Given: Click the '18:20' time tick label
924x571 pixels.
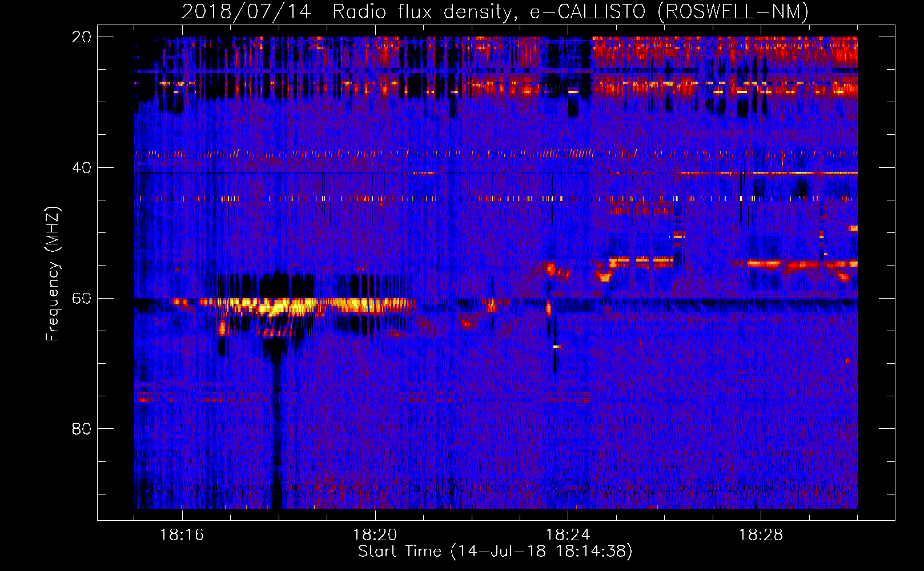Looking at the screenshot, I should [375, 534].
